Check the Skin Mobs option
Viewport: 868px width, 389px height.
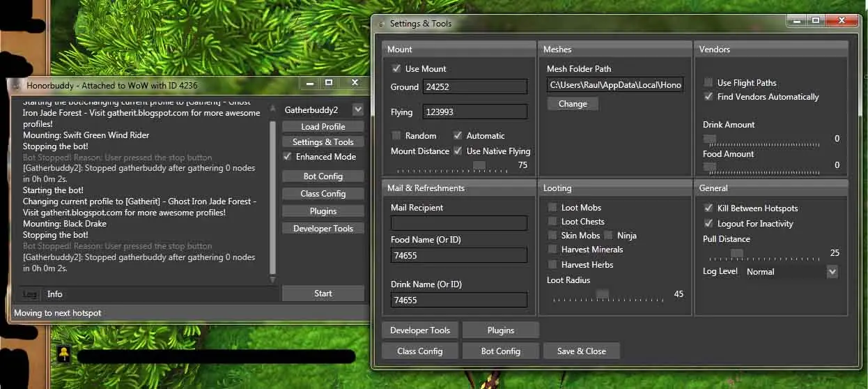pyautogui.click(x=552, y=235)
